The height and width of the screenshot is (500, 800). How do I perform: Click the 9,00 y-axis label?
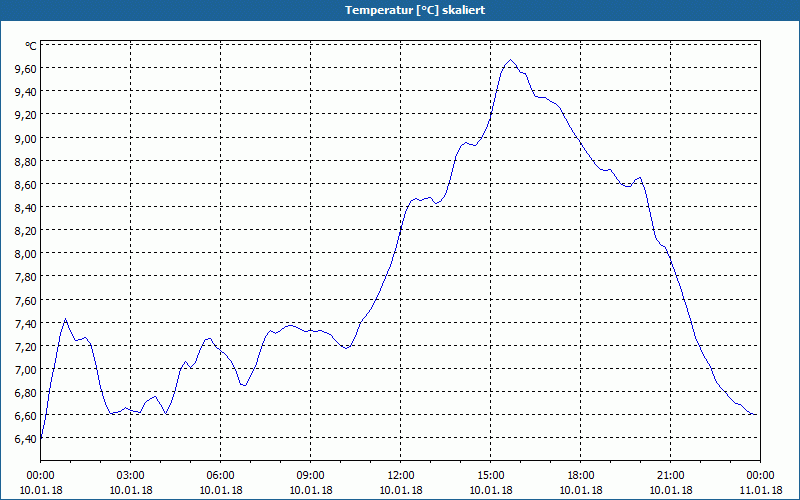[x=27, y=138]
